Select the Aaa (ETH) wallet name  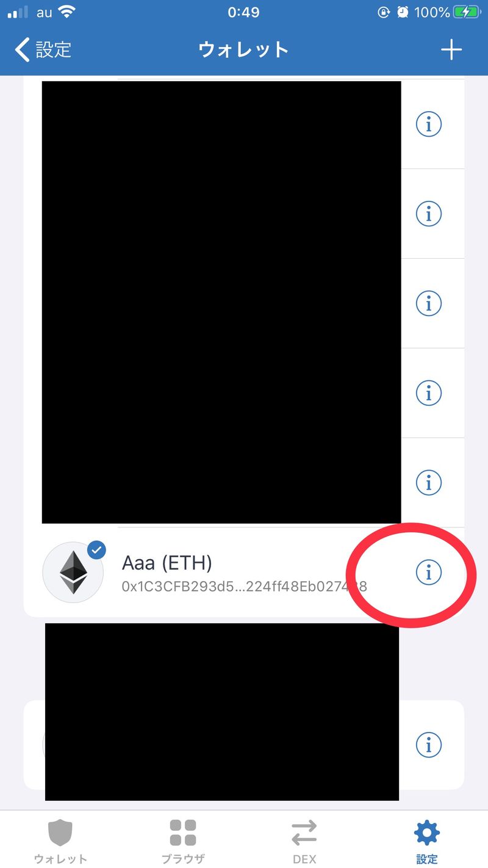coord(167,563)
